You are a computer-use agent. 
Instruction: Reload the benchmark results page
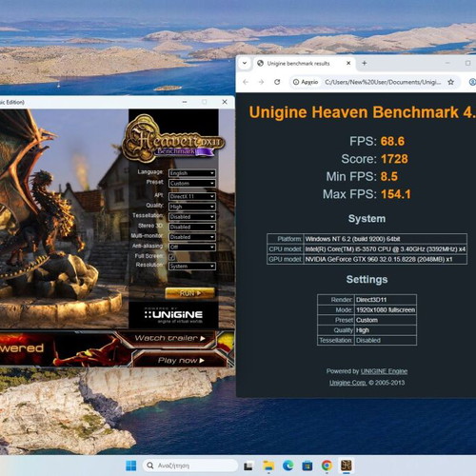[277, 82]
